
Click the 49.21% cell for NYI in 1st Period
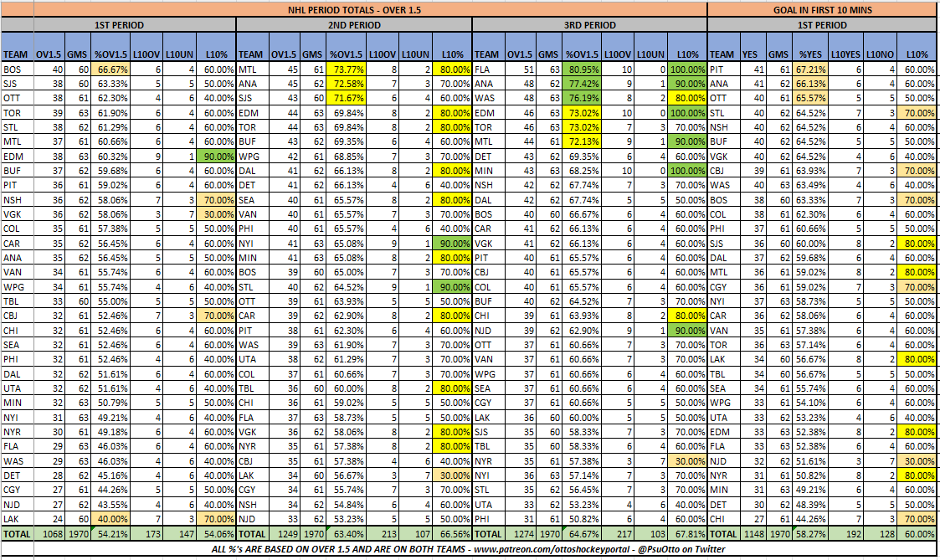pos(110,418)
